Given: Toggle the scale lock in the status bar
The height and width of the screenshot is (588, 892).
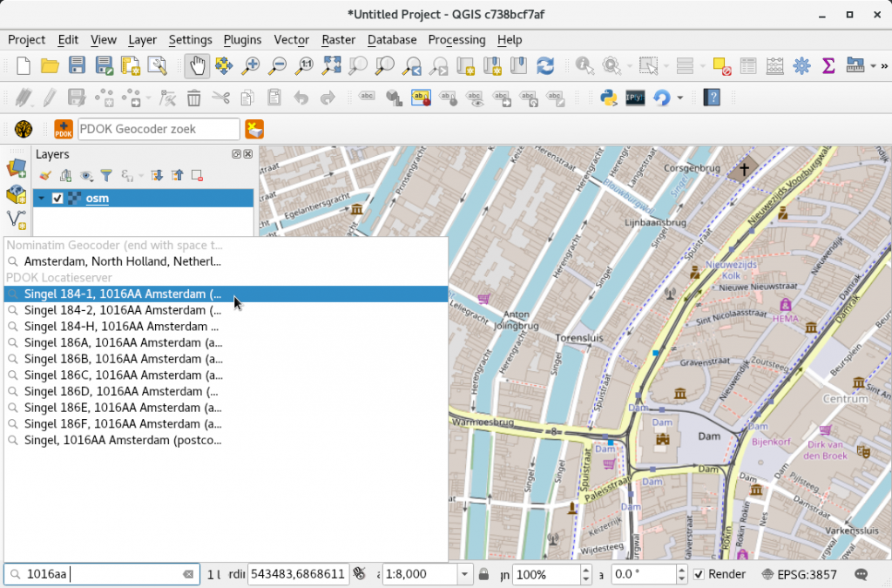Looking at the screenshot, I should 483,574.
